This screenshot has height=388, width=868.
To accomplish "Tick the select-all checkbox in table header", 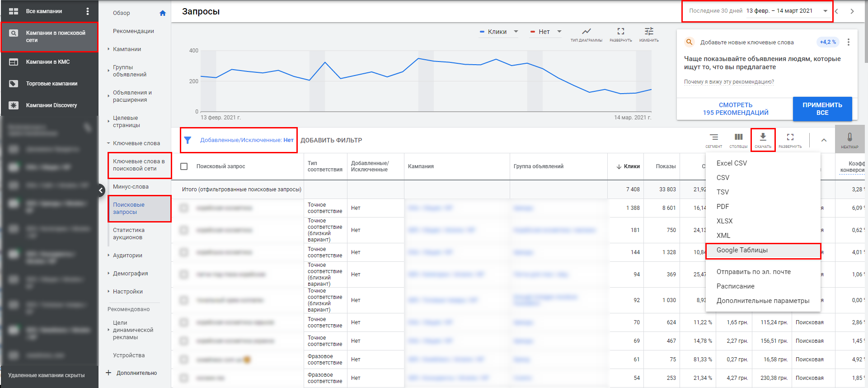I will 184,166.
